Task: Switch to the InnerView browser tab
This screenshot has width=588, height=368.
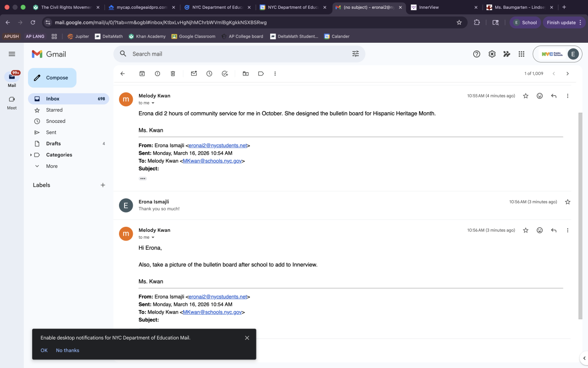Action: [x=443, y=7]
